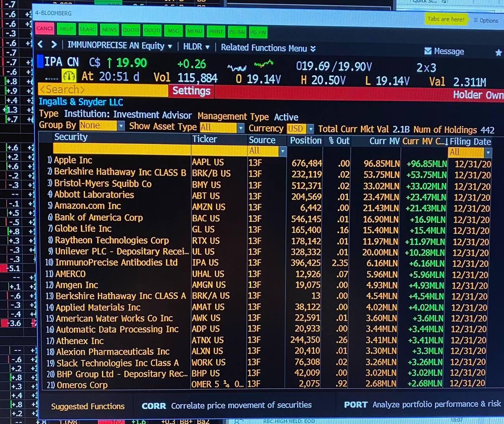Open the Message envelope icon
Image resolution: width=504 pixels, height=424 pixels.
pyautogui.click(x=428, y=51)
